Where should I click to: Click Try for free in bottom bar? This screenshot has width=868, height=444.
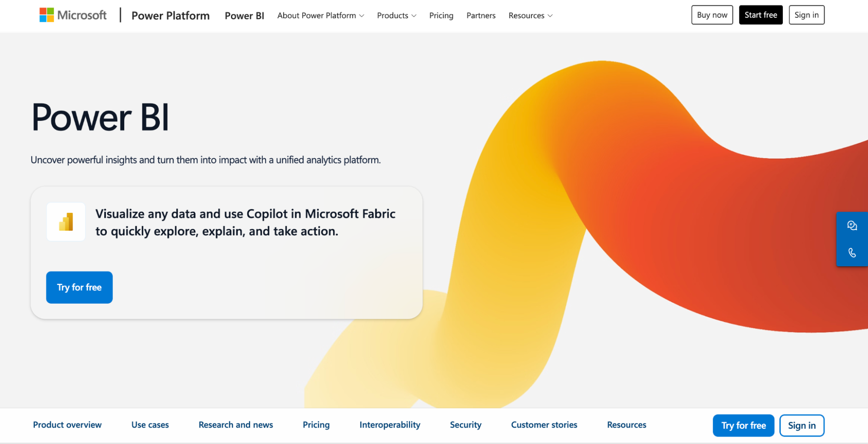pyautogui.click(x=743, y=425)
